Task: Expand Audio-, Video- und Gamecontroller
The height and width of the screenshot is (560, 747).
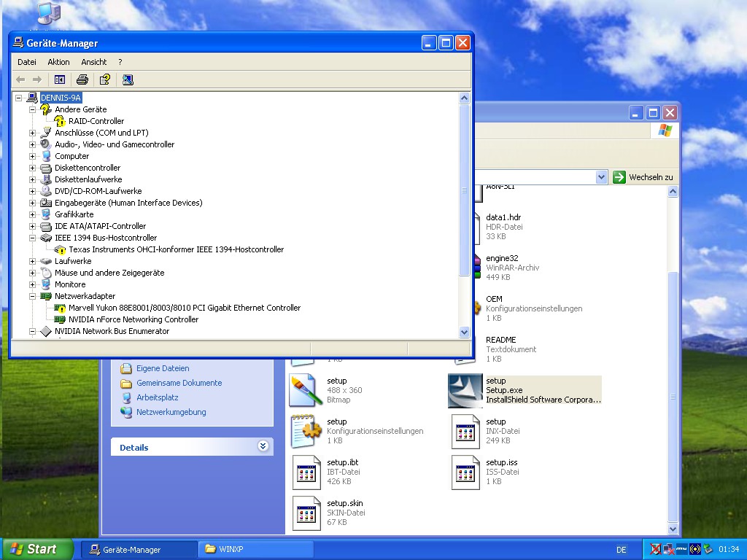Action: pyautogui.click(x=32, y=144)
